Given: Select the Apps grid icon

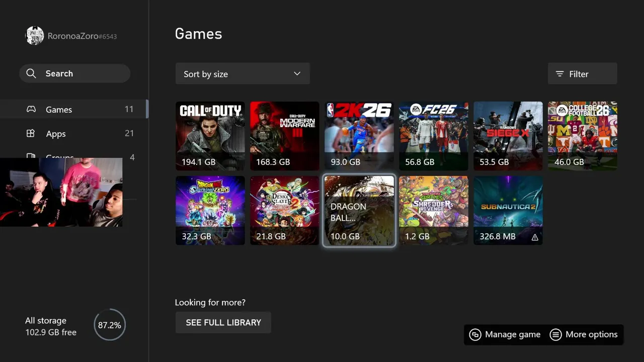Looking at the screenshot, I should pyautogui.click(x=31, y=133).
